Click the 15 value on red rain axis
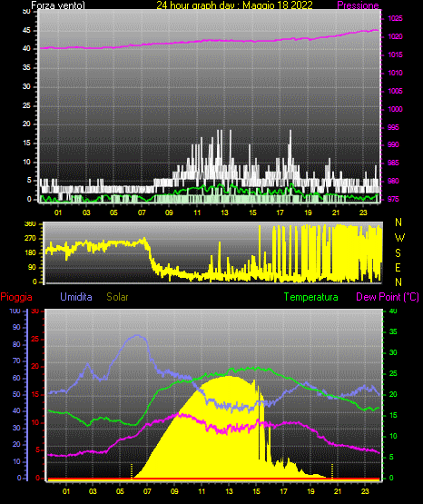Viewport: 423px width, 504px height. [35, 394]
